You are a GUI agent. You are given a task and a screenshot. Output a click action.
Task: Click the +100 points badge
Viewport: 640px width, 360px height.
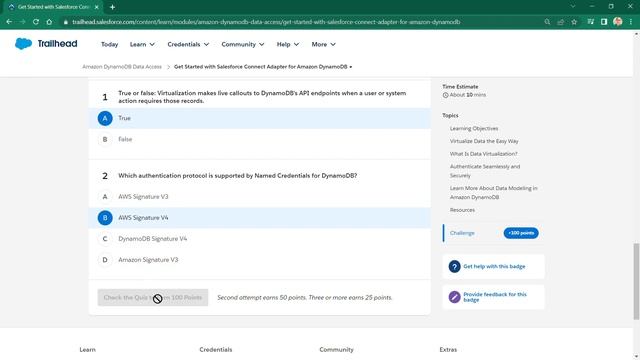(521, 233)
